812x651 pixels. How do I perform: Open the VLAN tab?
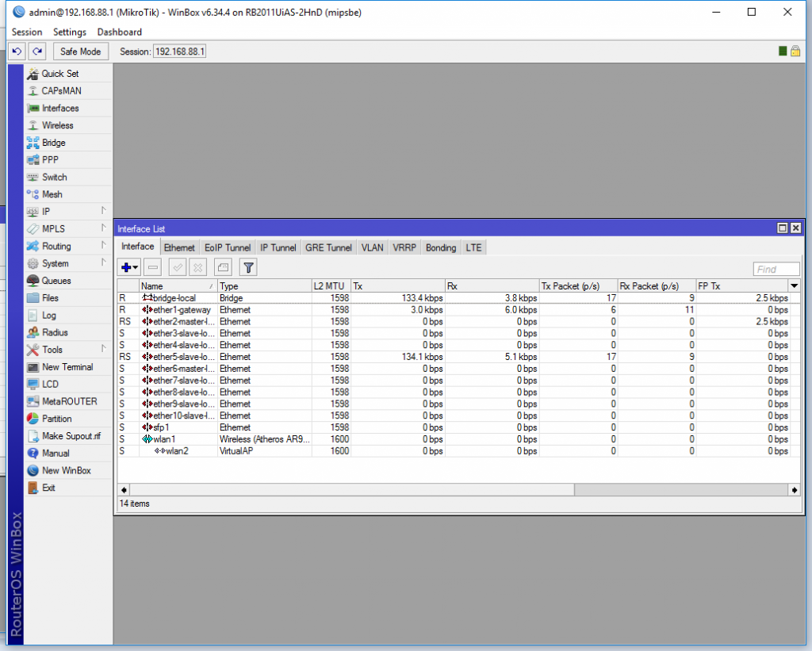[x=372, y=247]
